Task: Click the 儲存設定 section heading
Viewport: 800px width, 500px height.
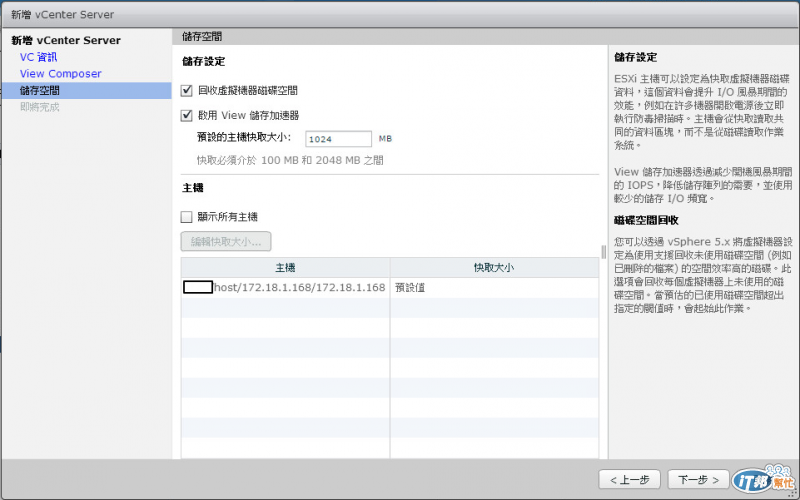Action: coord(204,61)
